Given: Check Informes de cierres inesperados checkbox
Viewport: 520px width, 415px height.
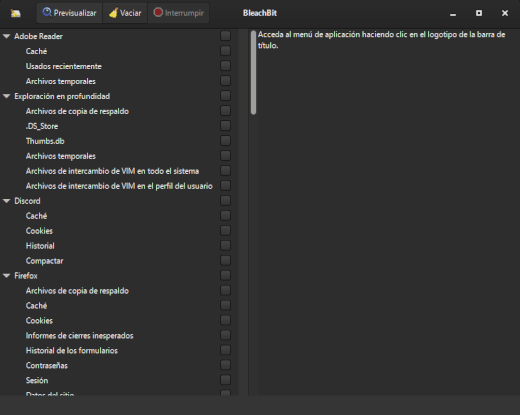Looking at the screenshot, I should tap(225, 335).
